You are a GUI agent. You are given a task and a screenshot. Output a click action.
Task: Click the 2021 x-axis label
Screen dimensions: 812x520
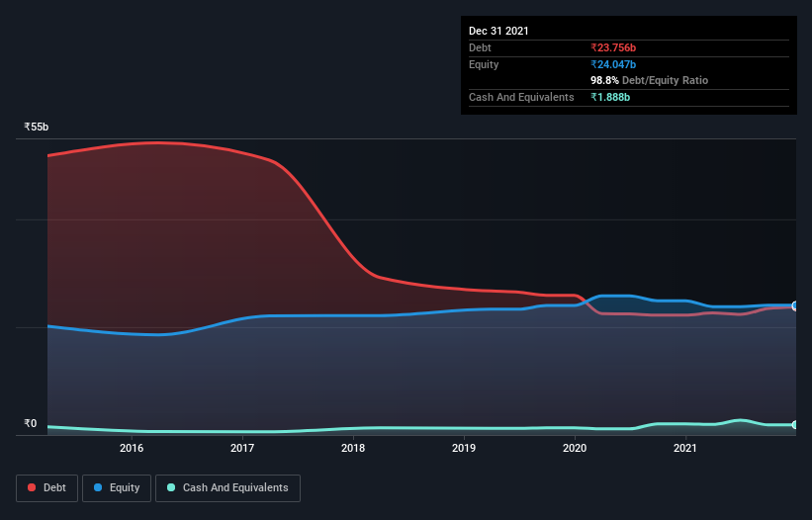pyautogui.click(x=685, y=448)
